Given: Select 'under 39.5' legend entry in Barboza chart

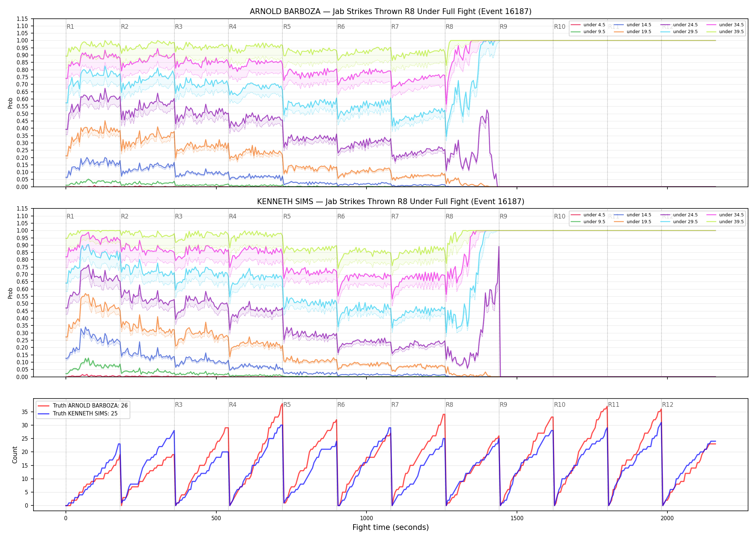Looking at the screenshot, I should (725, 32).
